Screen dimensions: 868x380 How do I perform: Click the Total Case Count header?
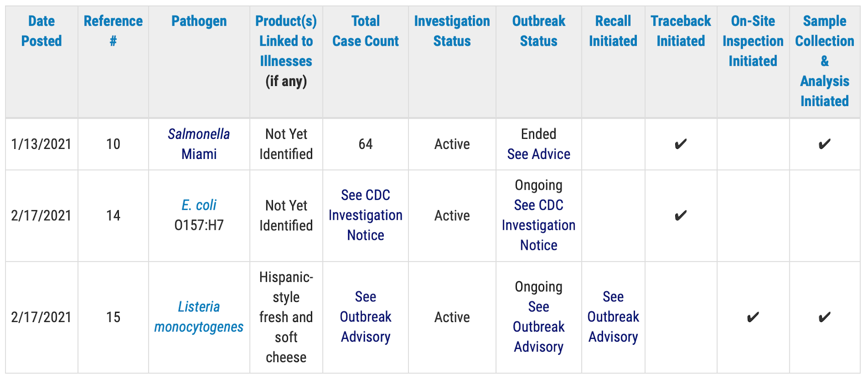(x=365, y=31)
